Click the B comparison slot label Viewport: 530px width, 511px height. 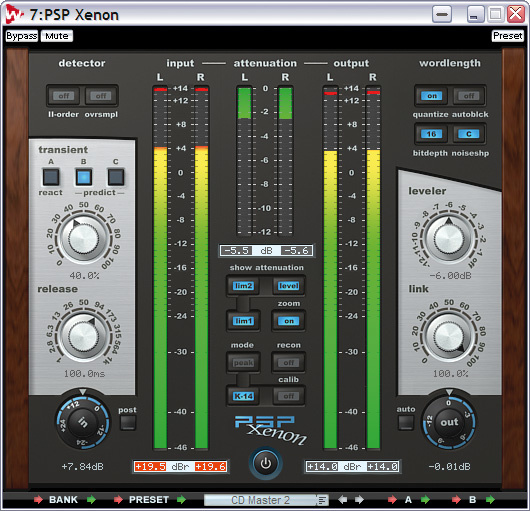click(473, 500)
